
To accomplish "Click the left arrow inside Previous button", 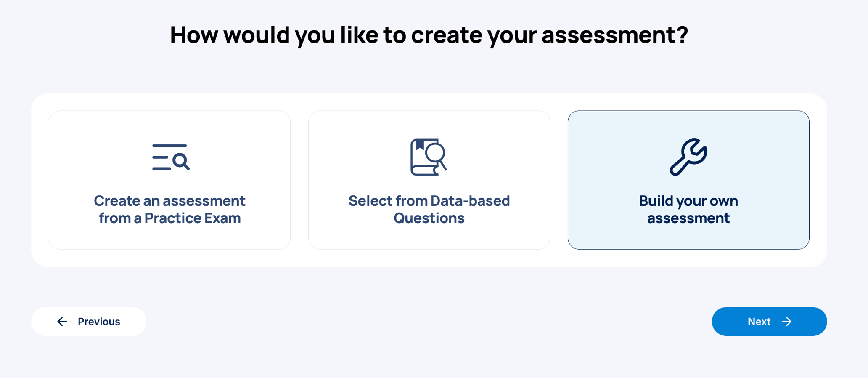I will click(x=62, y=321).
